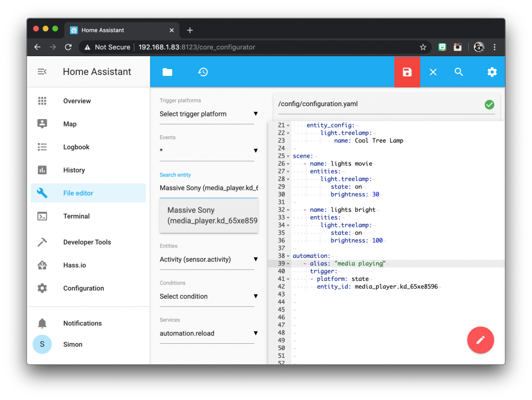Open the Select trigger platform dropdown
Image resolution: width=532 pixels, height=400 pixels.
click(x=209, y=114)
